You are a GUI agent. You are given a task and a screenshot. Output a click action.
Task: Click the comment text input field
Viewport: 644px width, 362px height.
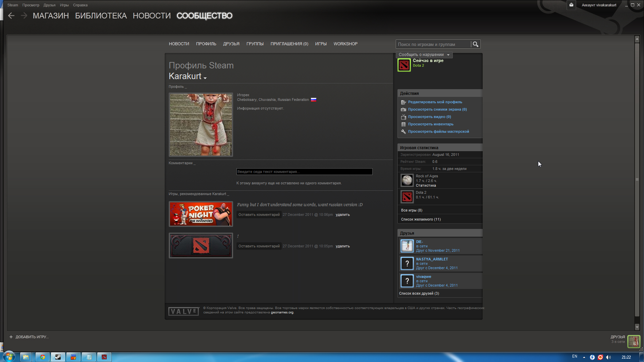pos(304,172)
